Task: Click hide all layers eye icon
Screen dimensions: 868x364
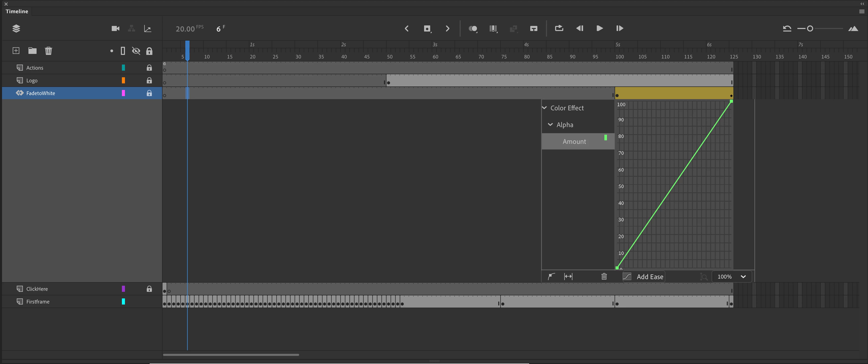Action: tap(136, 51)
